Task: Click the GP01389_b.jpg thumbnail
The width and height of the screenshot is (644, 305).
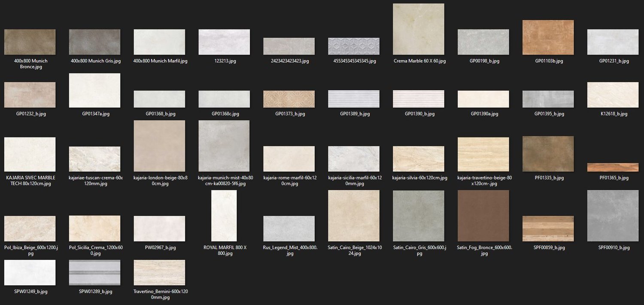Action: 354,99
